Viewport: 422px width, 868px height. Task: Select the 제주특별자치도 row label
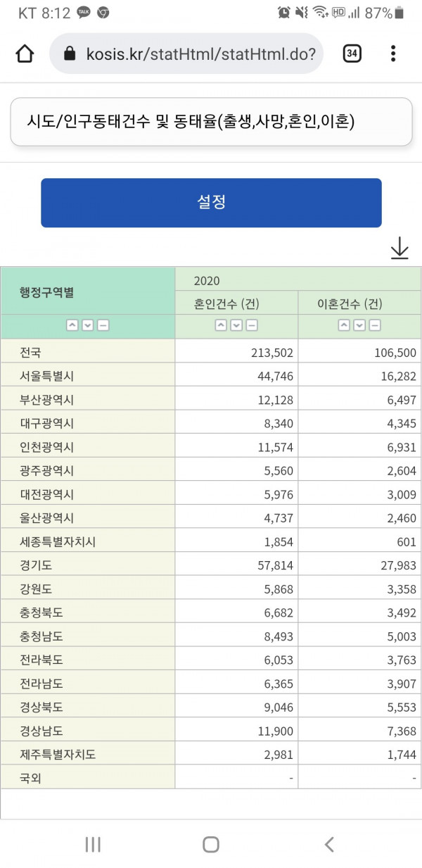click(88, 754)
